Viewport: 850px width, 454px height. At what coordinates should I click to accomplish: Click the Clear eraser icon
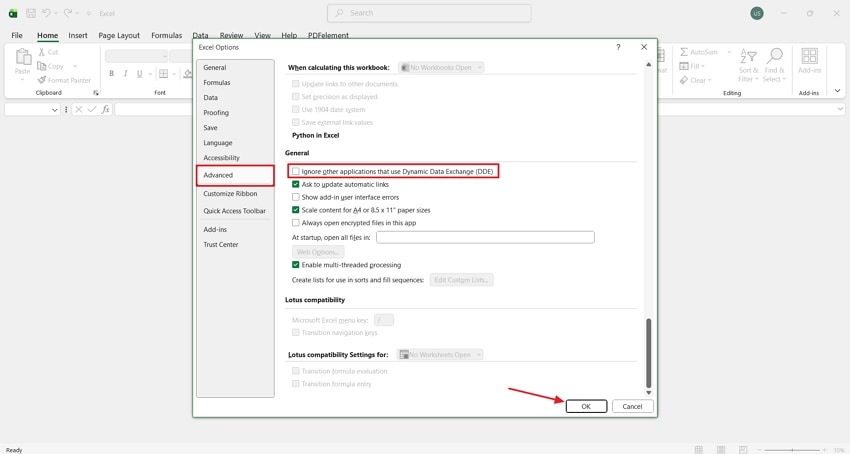pyautogui.click(x=684, y=80)
